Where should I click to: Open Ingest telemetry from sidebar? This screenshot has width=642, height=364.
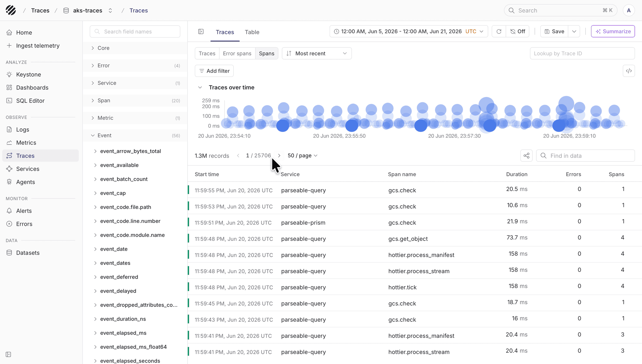click(x=40, y=45)
